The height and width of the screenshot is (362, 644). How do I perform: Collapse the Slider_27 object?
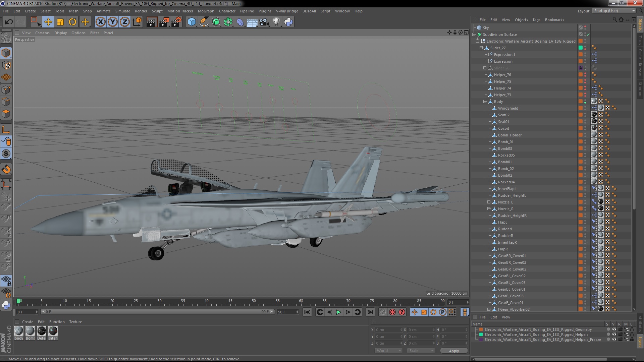pyautogui.click(x=481, y=48)
